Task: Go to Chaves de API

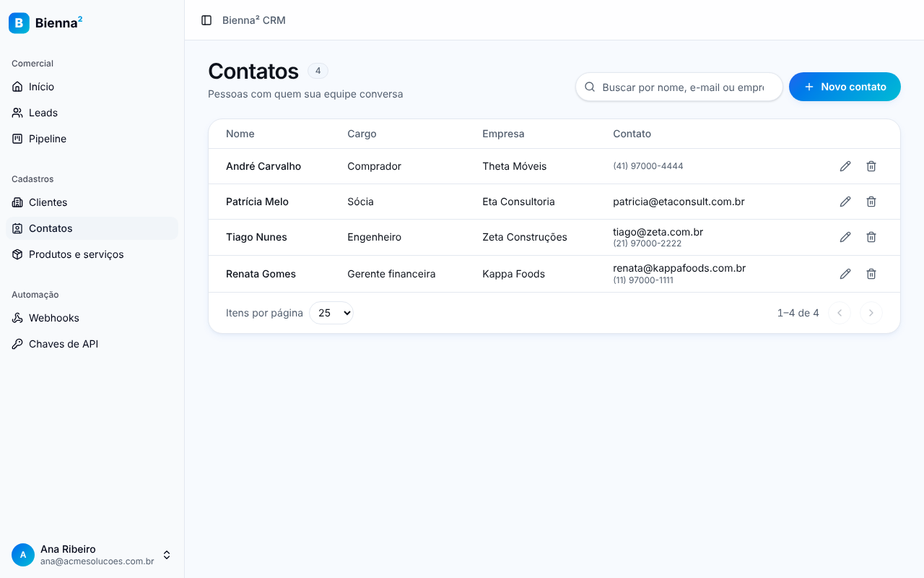Action: 92,344
